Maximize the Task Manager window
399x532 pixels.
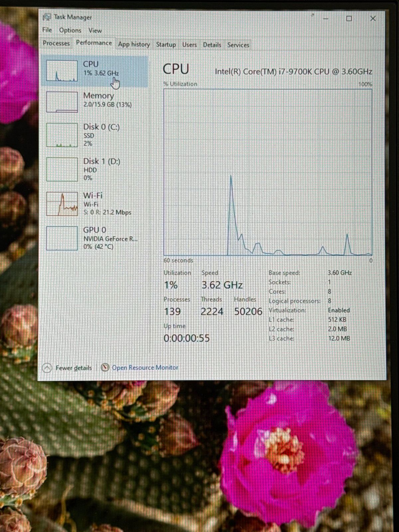[349, 19]
